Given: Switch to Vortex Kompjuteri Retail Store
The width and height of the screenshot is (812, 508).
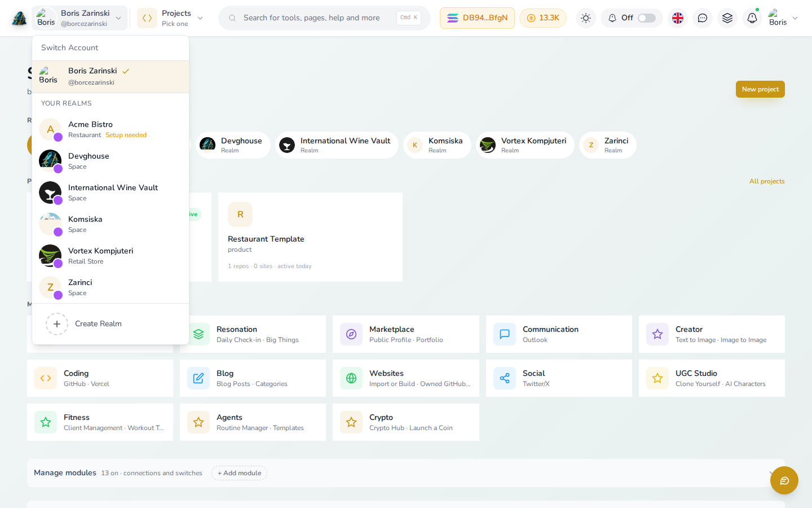Looking at the screenshot, I should tap(111, 256).
